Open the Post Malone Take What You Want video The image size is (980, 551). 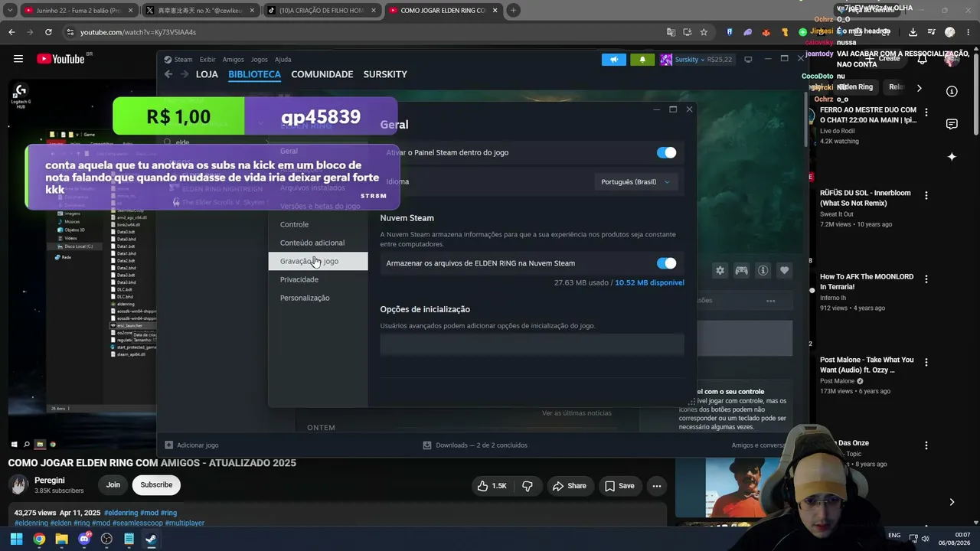tap(867, 365)
